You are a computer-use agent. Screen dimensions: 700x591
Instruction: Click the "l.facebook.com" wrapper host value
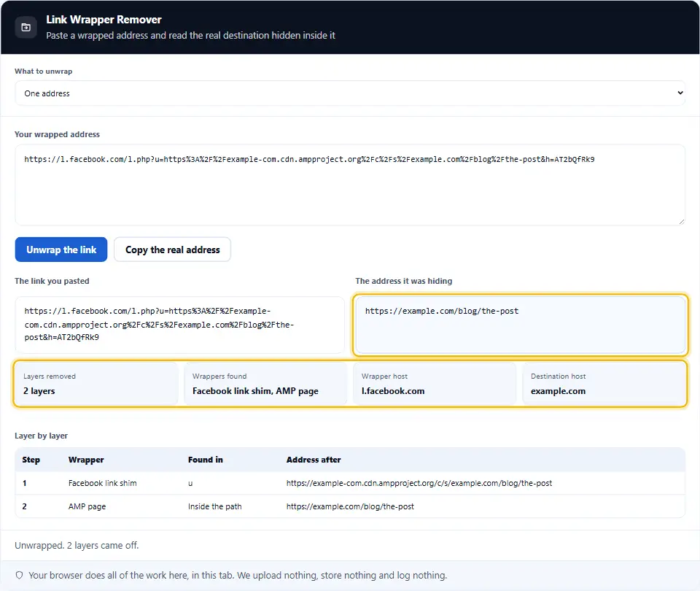(393, 391)
